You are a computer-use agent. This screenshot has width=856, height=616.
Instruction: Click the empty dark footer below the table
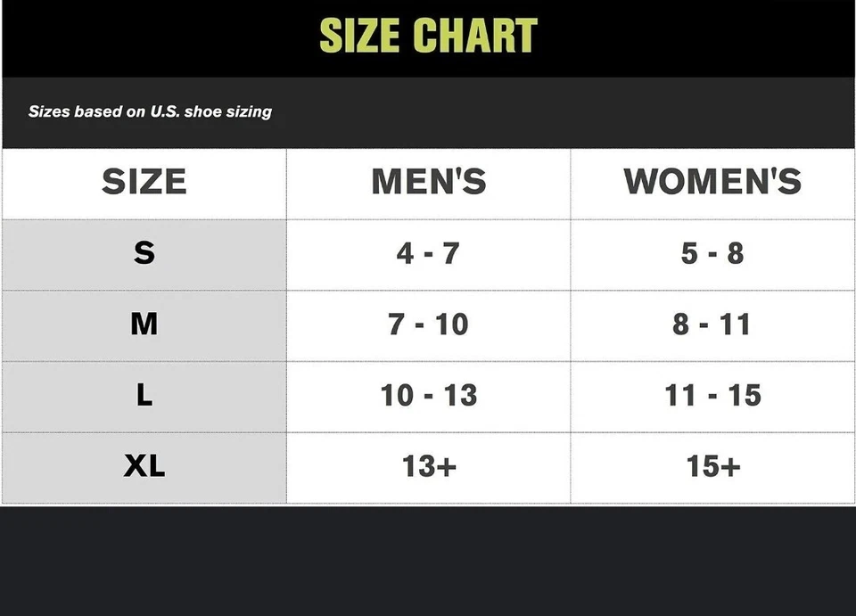(428, 562)
